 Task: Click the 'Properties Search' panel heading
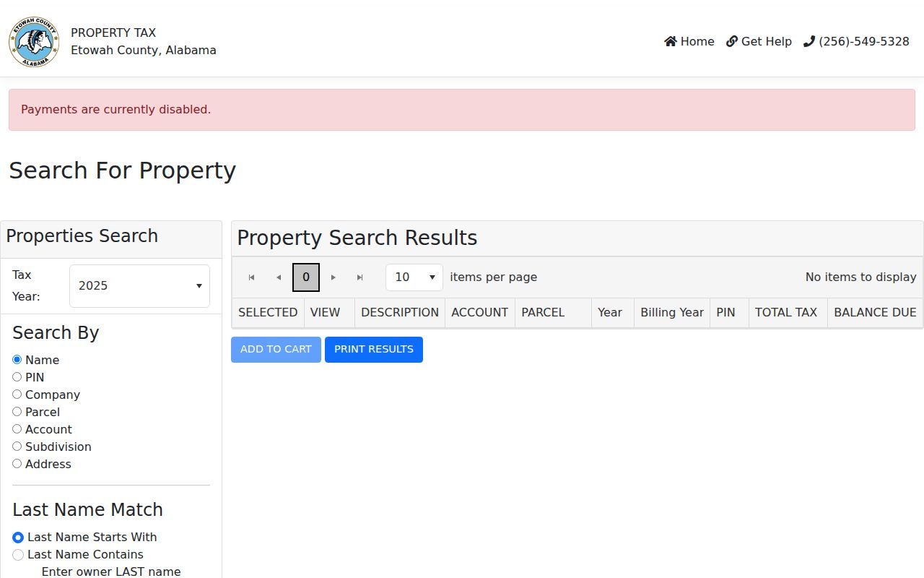pyautogui.click(x=82, y=236)
